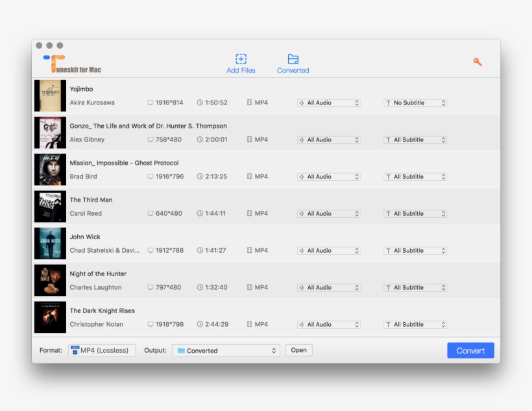Click the MP4 (Lossless) format selector
This screenshot has width=532, height=411.
click(101, 350)
